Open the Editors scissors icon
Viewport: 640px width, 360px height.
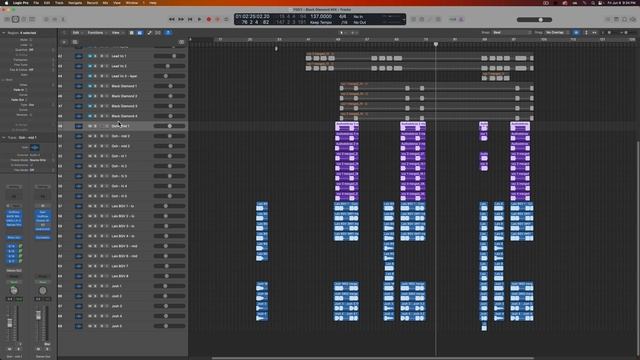click(x=63, y=19)
